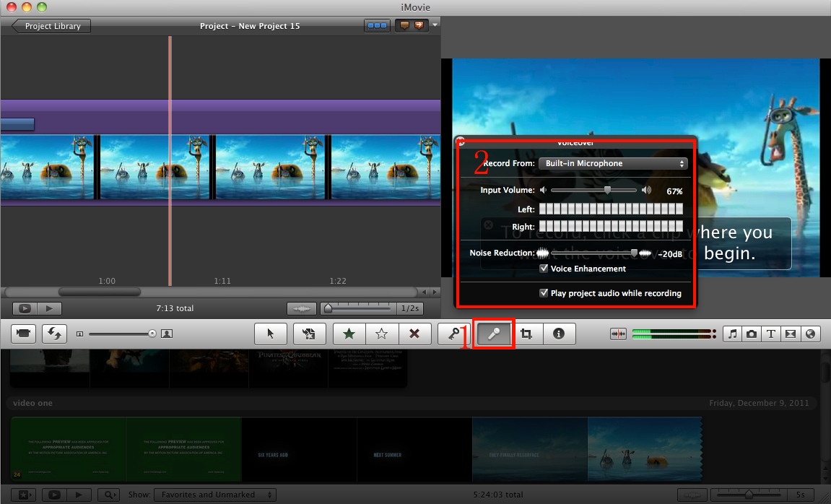Mark selection as favorite with green star

349,334
